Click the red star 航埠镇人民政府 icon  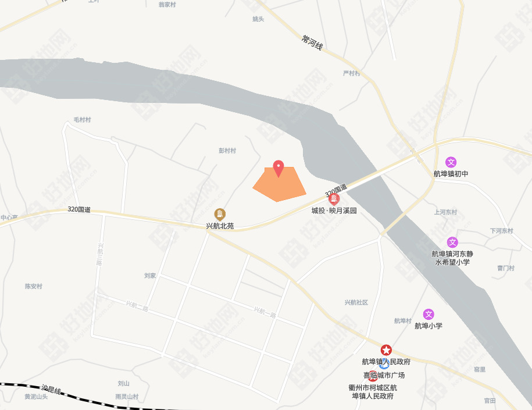point(386,350)
